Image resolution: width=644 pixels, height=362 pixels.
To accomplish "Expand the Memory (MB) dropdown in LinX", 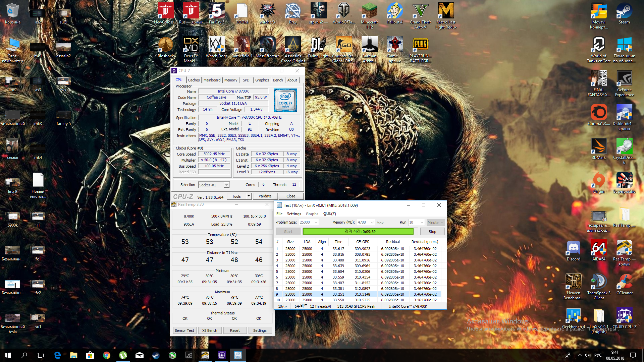I will tap(372, 223).
